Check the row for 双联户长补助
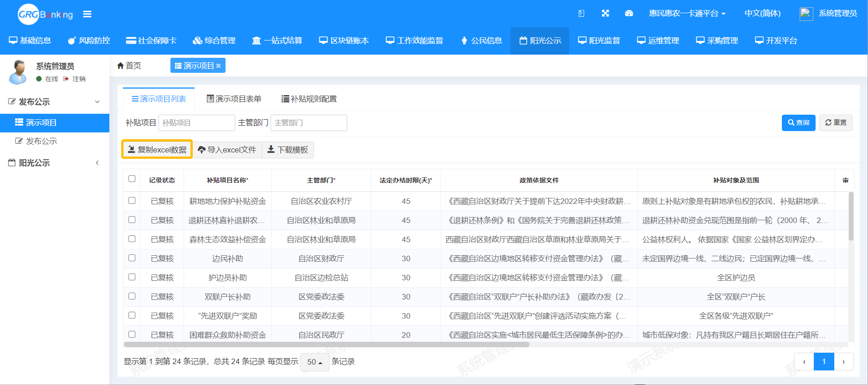The width and height of the screenshot is (868, 385). [x=132, y=296]
